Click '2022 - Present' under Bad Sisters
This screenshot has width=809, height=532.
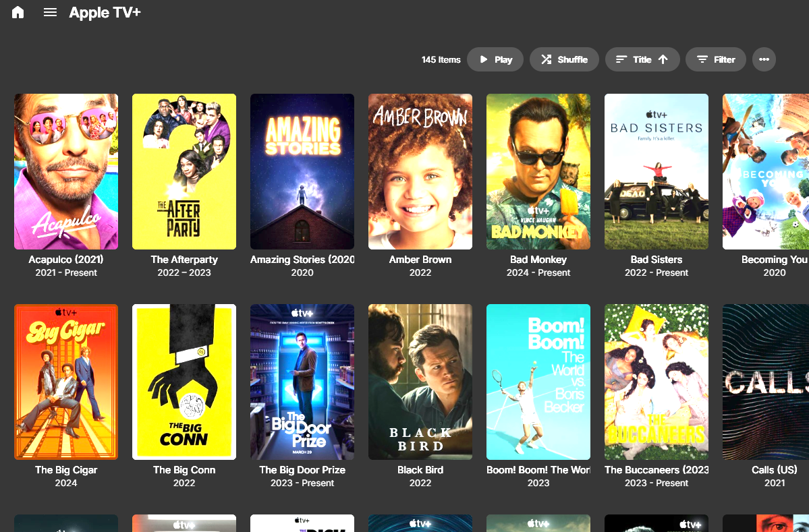coord(657,272)
